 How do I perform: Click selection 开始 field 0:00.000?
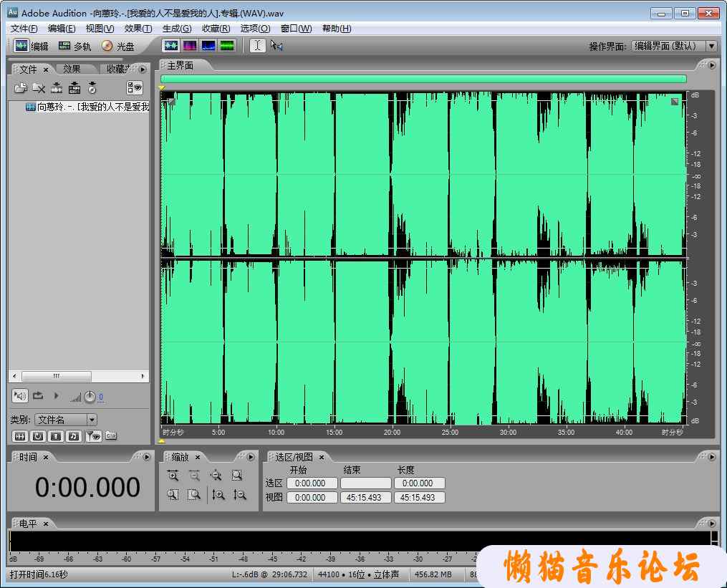tap(312, 483)
